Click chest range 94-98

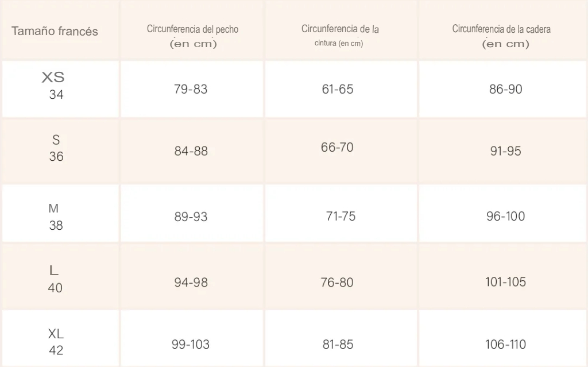(191, 283)
